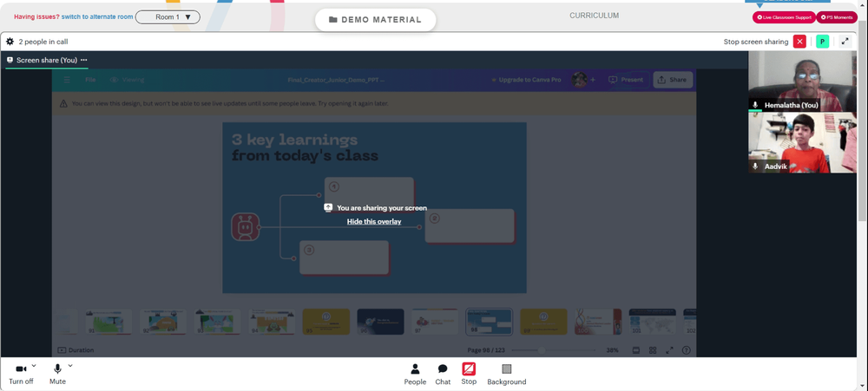Click the 38% zoom value
Screen dimensions: 868x391
[612, 350]
